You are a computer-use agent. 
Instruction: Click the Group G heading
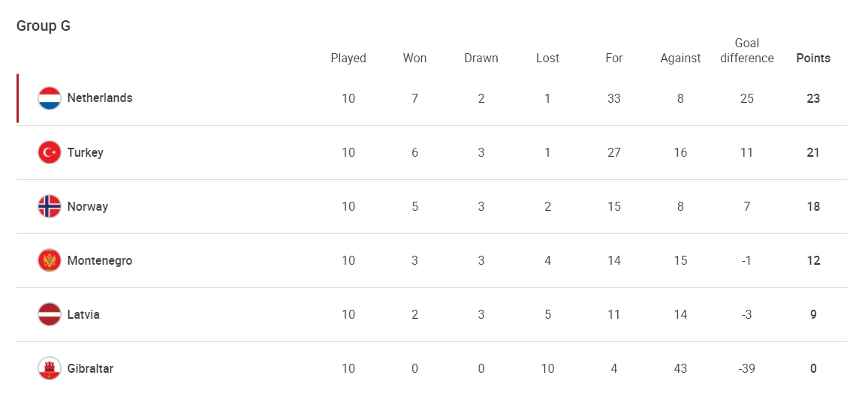[x=44, y=26]
